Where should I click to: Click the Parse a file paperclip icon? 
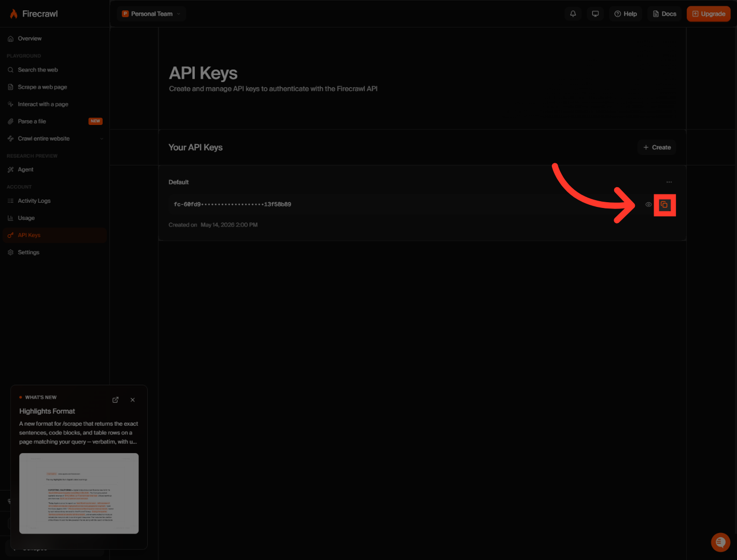[10, 121]
